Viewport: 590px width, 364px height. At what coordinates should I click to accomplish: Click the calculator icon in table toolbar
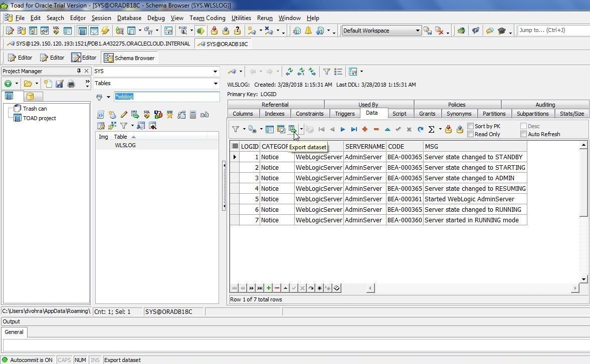tap(193, 115)
